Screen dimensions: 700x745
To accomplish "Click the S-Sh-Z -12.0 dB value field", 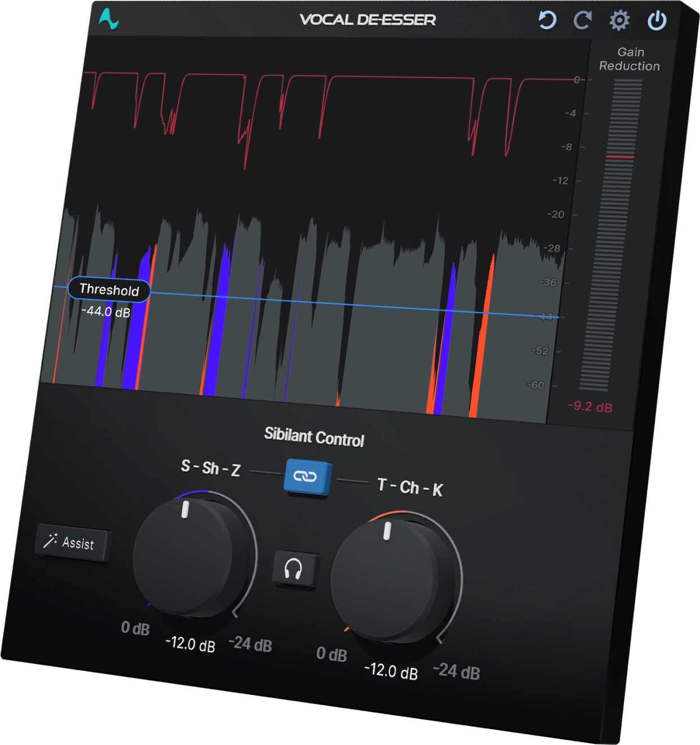I will pyautogui.click(x=190, y=644).
